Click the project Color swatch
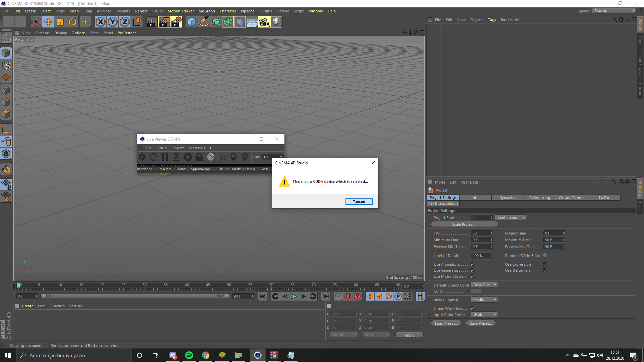Screen dimensions: 644x362 pyautogui.click(x=476, y=291)
